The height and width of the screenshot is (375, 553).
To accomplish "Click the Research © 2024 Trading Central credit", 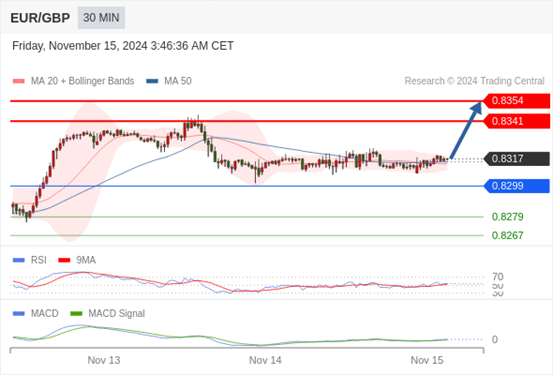I will [x=474, y=81].
